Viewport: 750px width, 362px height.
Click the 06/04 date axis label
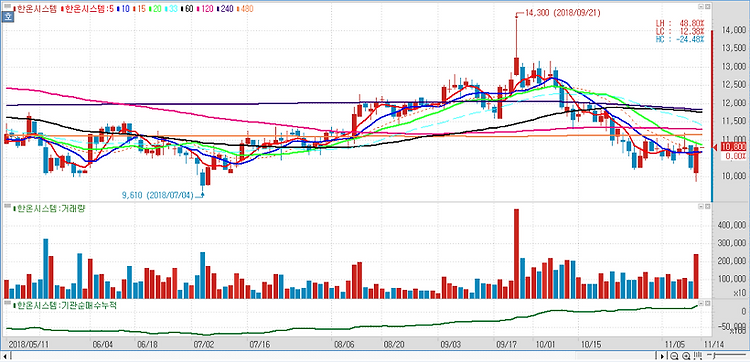[102, 343]
